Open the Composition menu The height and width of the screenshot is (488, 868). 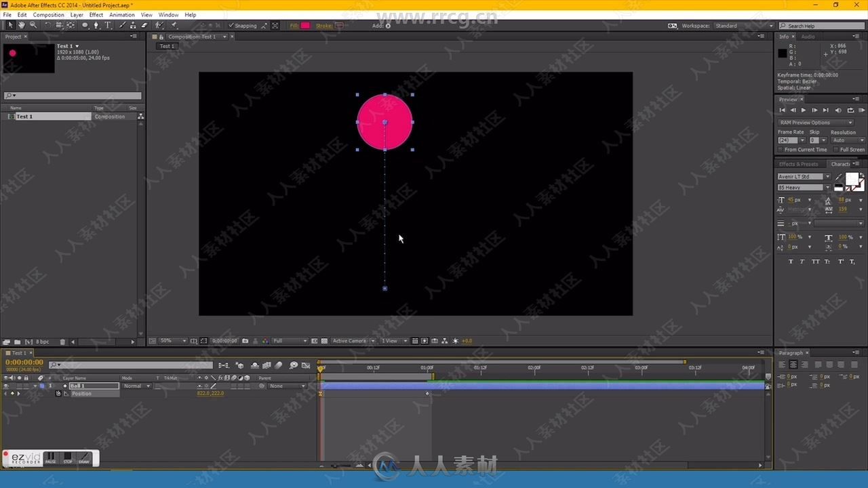(49, 14)
